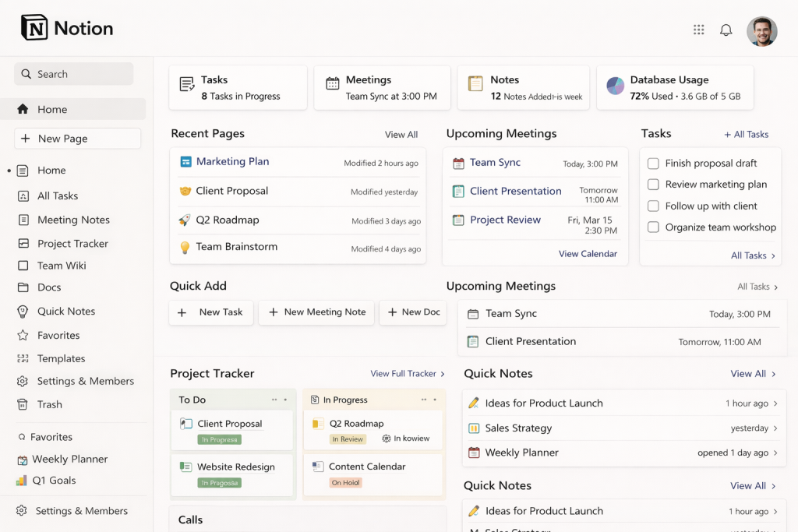Image resolution: width=798 pixels, height=532 pixels.
Task: Open Quick Notes lightbulb icon in sidebar
Action: pos(23,311)
